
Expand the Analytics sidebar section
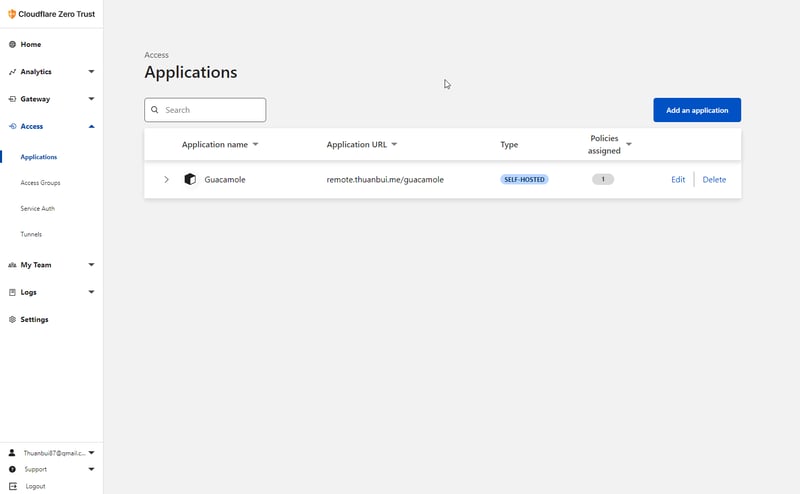tap(91, 72)
